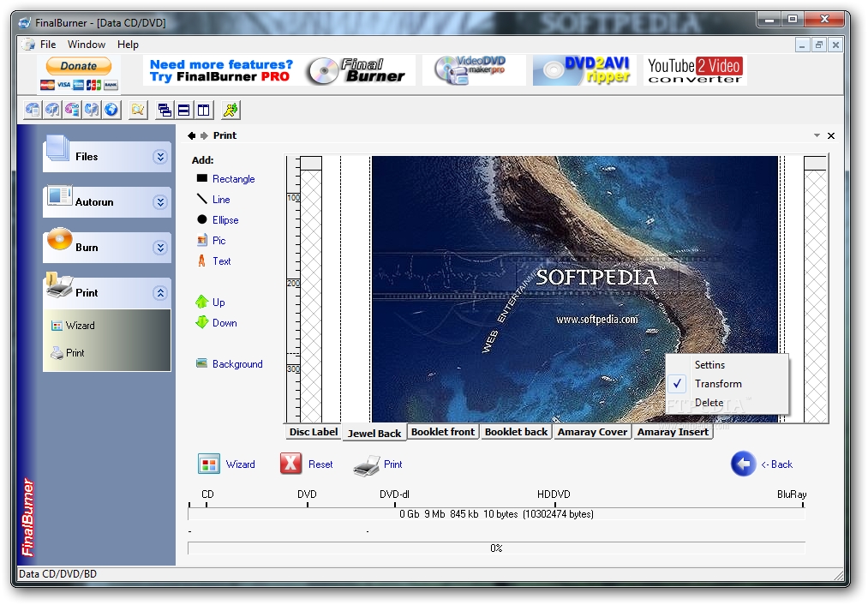Image resolution: width=868 pixels, height=605 pixels.
Task: Click the Files section header
Action: coord(107,157)
